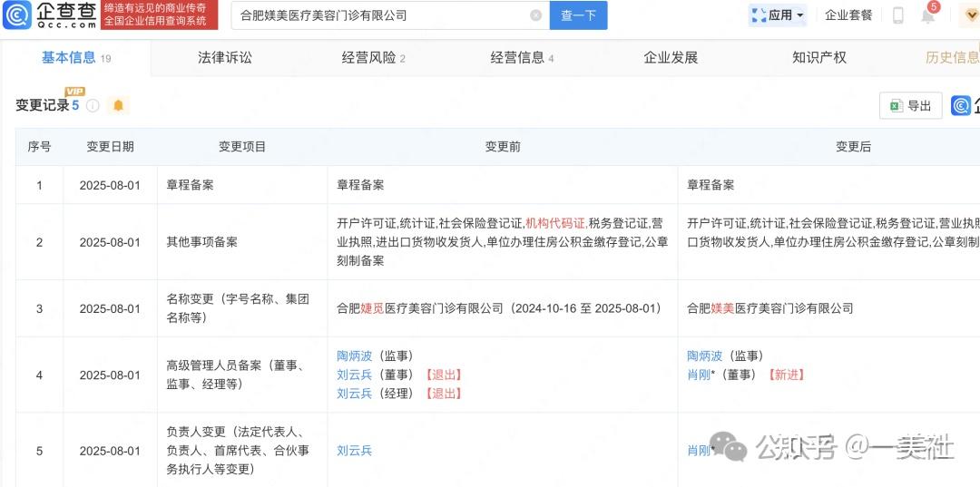Click the mobile phone icon in header

pos(898,15)
